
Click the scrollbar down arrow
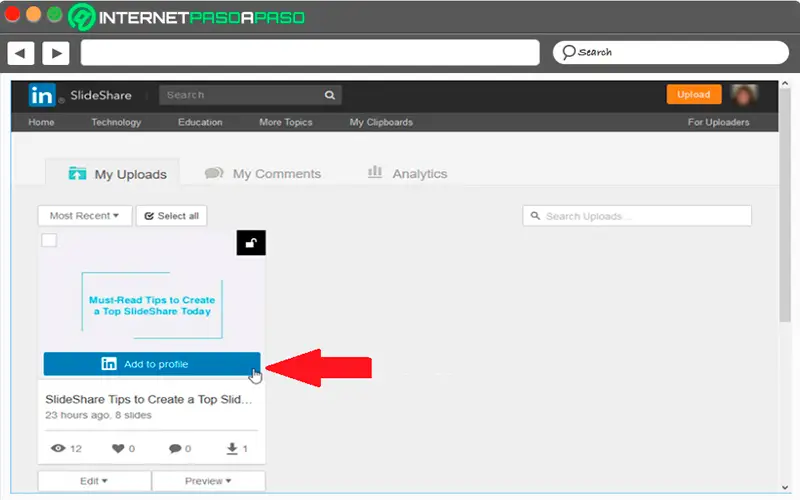[785, 488]
